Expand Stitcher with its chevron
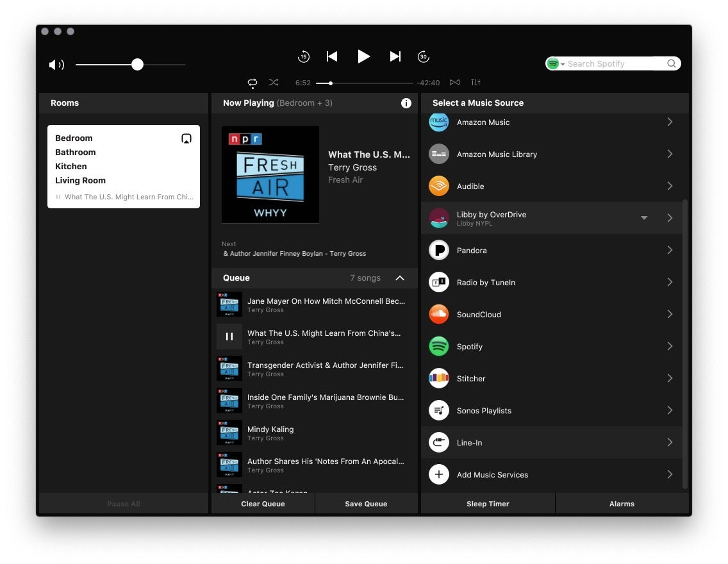This screenshot has height=564, width=728. [x=670, y=378]
